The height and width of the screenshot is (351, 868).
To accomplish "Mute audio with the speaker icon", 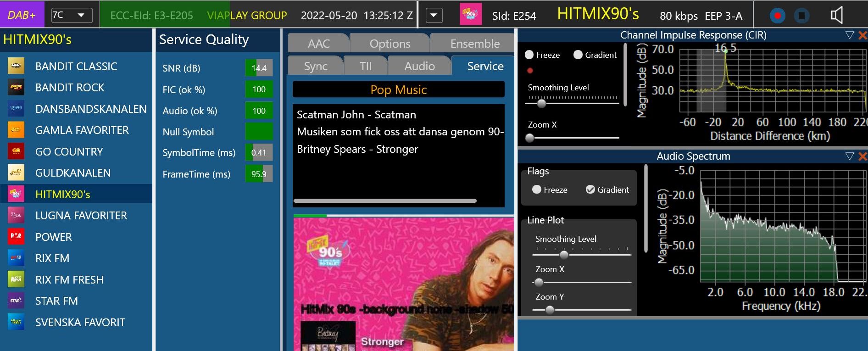I will tap(837, 16).
